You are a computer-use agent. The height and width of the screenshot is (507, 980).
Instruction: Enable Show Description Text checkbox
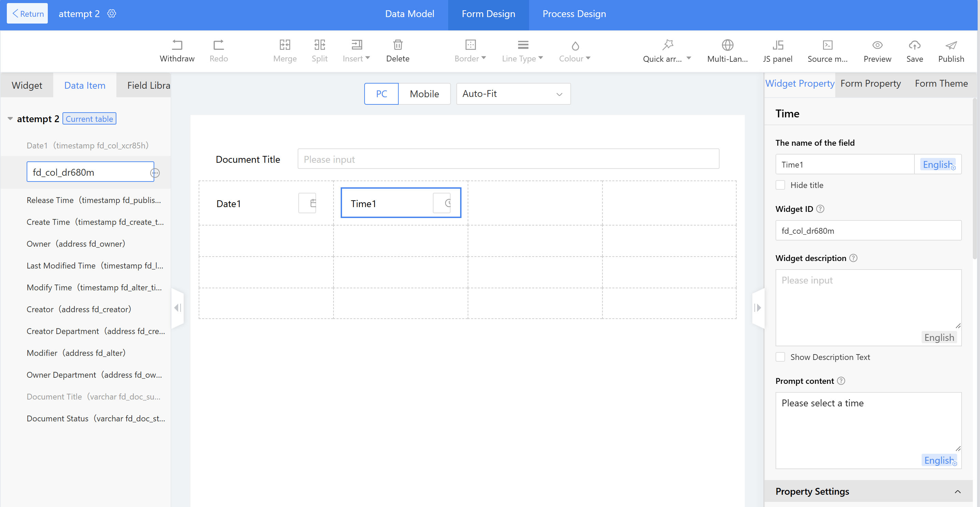coord(780,357)
